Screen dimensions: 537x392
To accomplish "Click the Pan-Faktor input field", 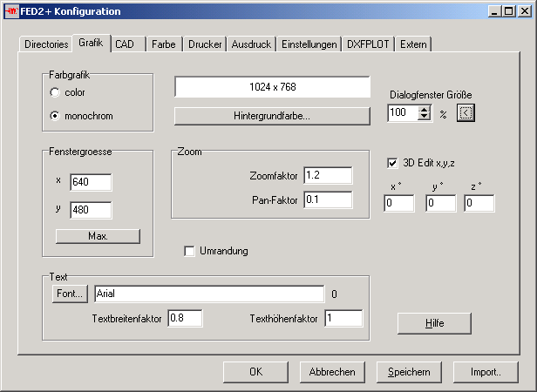I will pyautogui.click(x=328, y=200).
